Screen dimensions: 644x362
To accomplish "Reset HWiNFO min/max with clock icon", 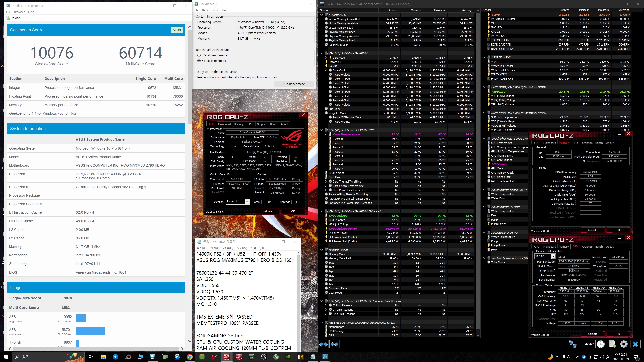I will tap(601, 344).
